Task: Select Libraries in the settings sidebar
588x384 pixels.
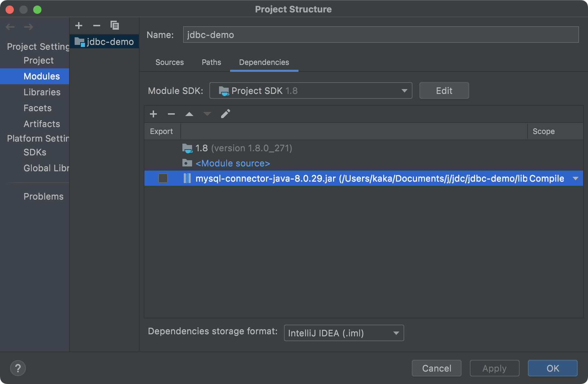Action: [42, 92]
